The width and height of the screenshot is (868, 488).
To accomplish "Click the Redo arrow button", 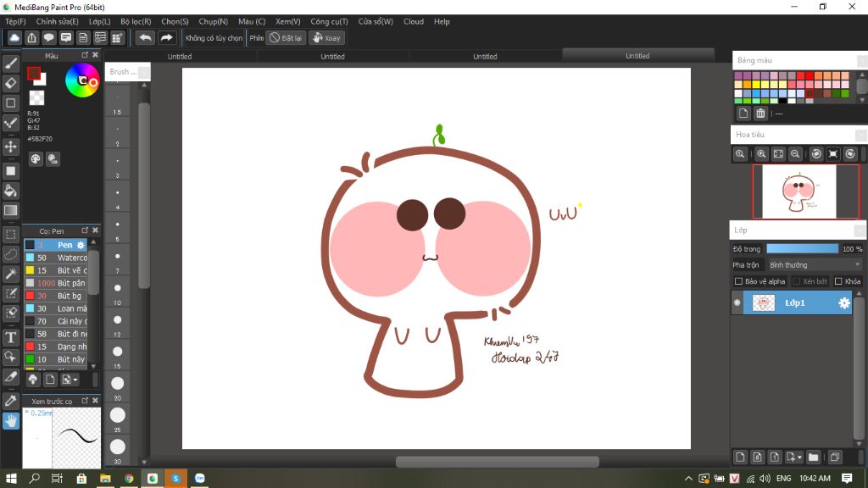I will click(166, 37).
